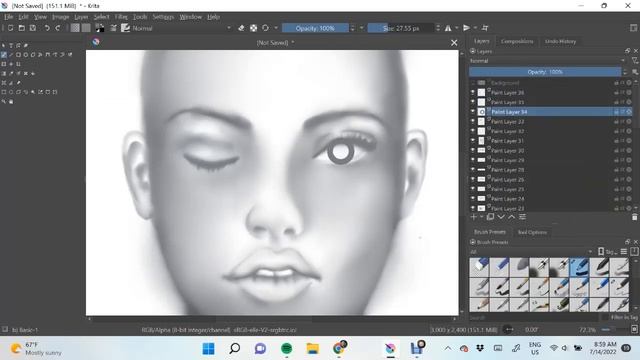Switch to the Tool Options tab
The height and width of the screenshot is (360, 640).
[x=532, y=232]
